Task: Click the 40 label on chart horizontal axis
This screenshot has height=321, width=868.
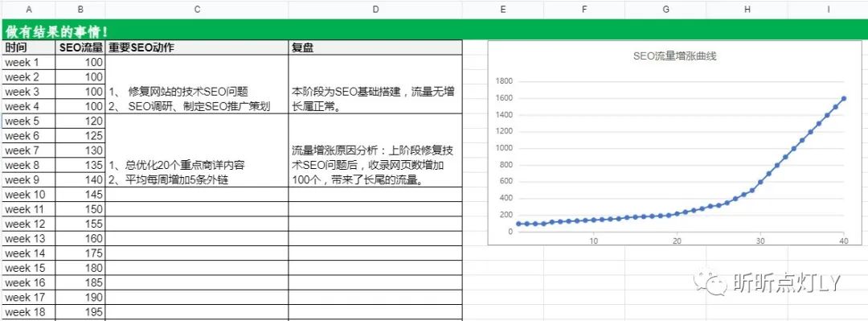Action: [844, 241]
